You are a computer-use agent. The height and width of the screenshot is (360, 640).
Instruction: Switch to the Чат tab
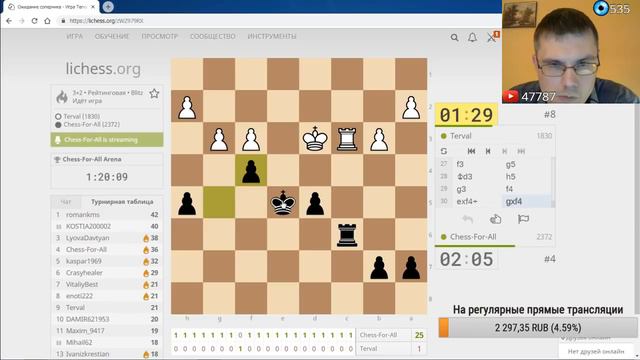tap(66, 202)
